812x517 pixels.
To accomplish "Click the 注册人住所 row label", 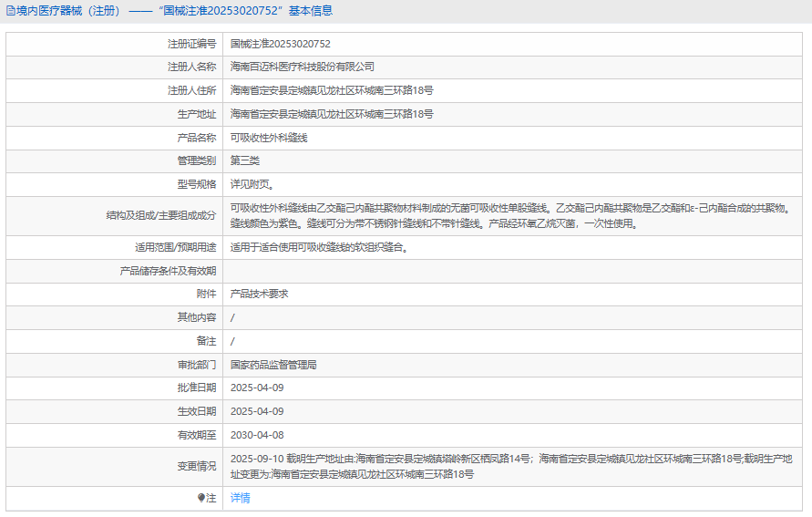I will (x=191, y=90).
